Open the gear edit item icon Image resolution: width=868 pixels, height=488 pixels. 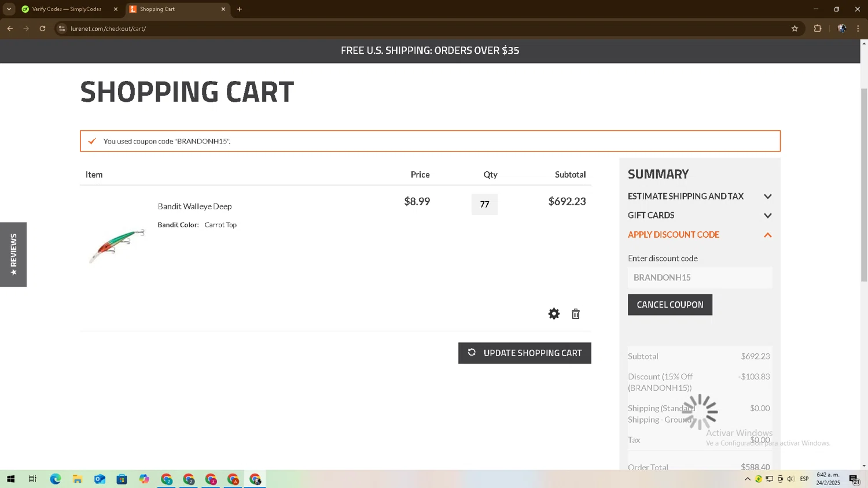click(x=554, y=313)
